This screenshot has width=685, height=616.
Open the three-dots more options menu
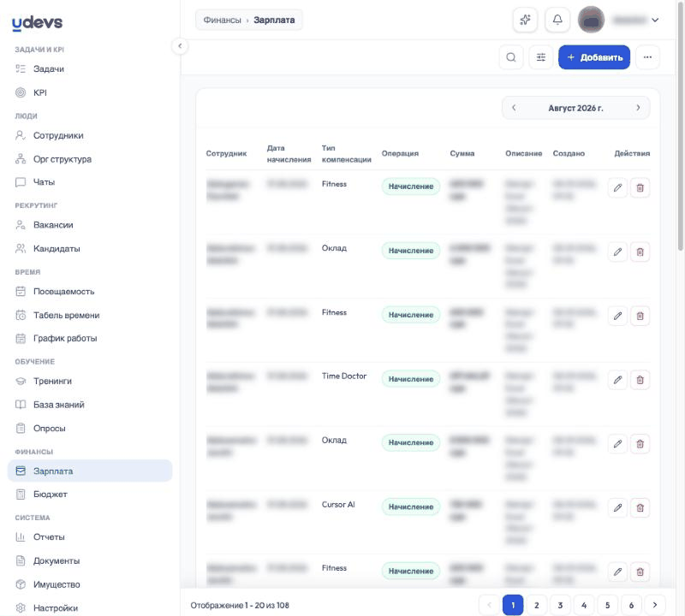click(x=647, y=57)
